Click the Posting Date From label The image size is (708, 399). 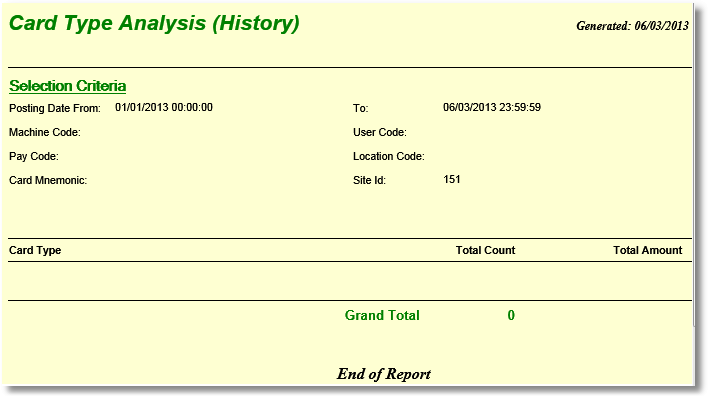(55, 108)
